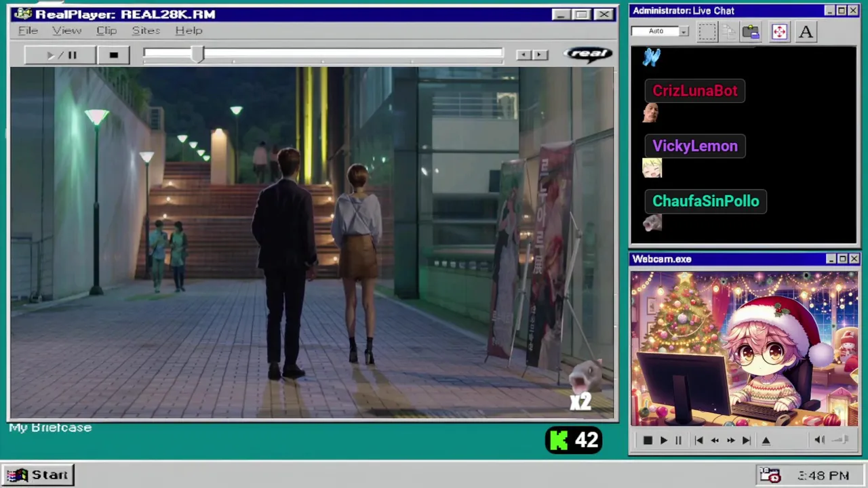This screenshot has width=868, height=488.
Task: Click the avatar below CrizLunaBot
Action: pyautogui.click(x=651, y=113)
